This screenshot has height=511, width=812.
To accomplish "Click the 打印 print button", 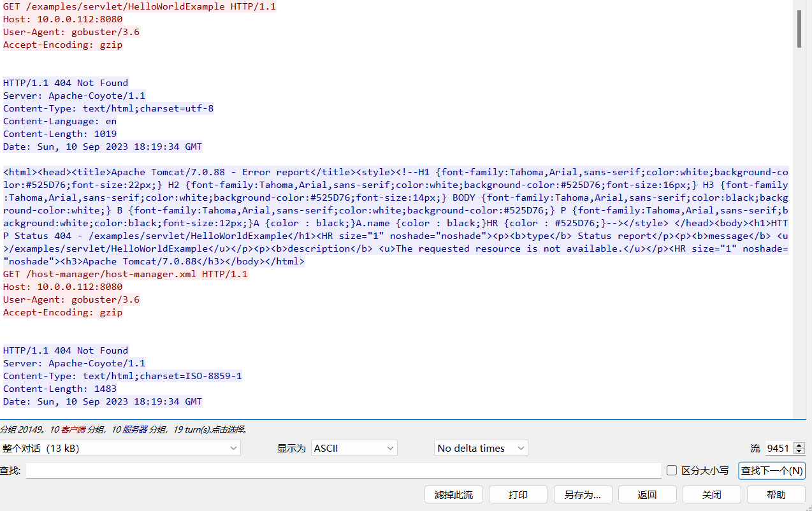I will (518, 494).
